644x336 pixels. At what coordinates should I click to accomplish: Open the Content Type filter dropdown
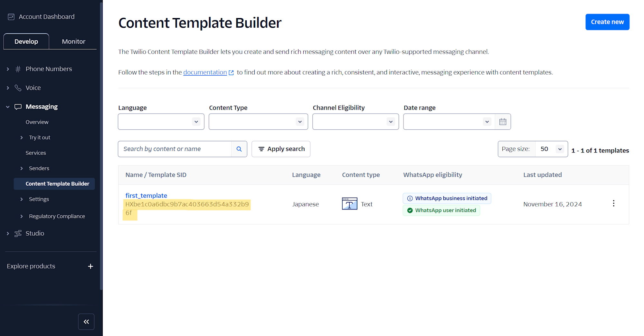click(258, 122)
